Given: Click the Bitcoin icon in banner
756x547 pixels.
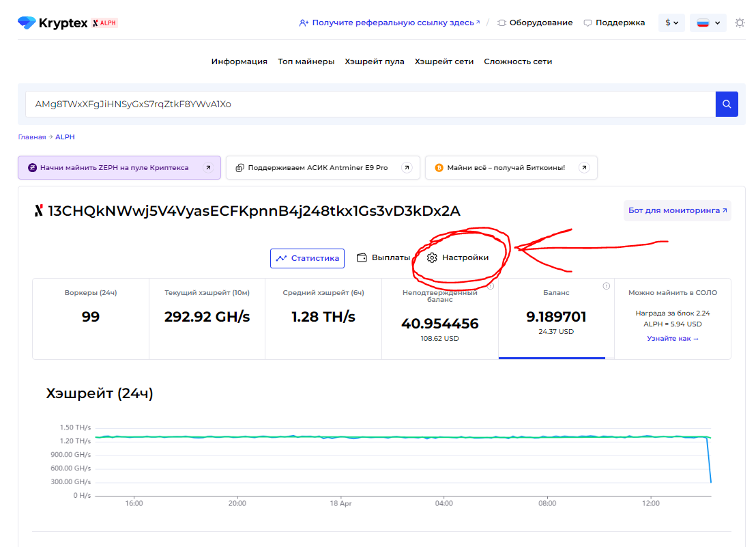Looking at the screenshot, I should click(x=439, y=168).
